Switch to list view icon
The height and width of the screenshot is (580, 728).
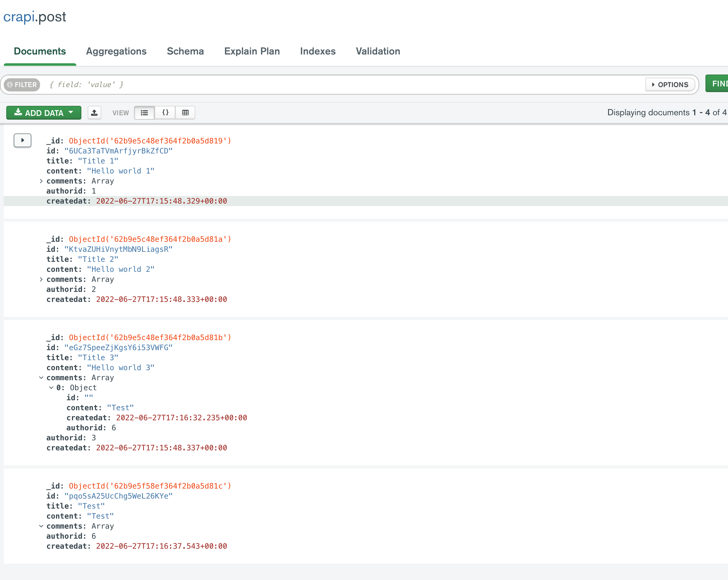145,112
